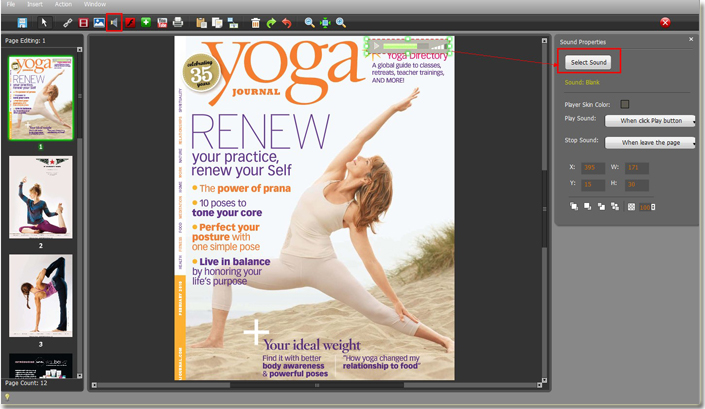Open the Window menu
The height and width of the screenshot is (409, 705).
coord(95,4)
